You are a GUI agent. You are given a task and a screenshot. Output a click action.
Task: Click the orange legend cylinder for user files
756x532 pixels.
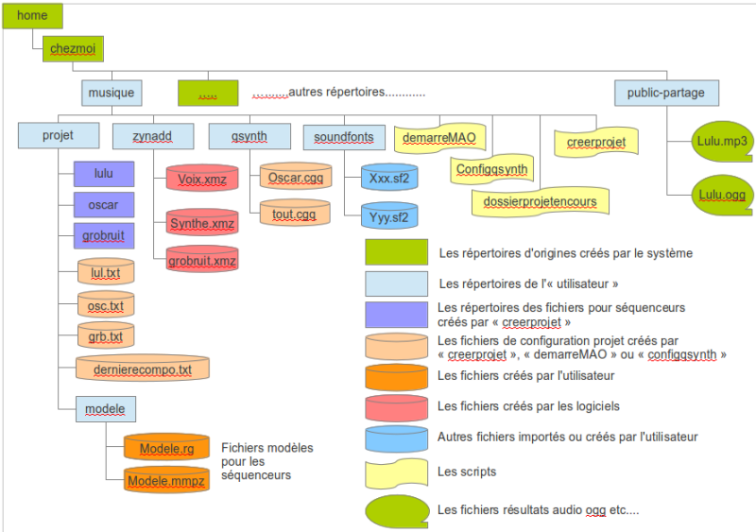click(x=396, y=377)
